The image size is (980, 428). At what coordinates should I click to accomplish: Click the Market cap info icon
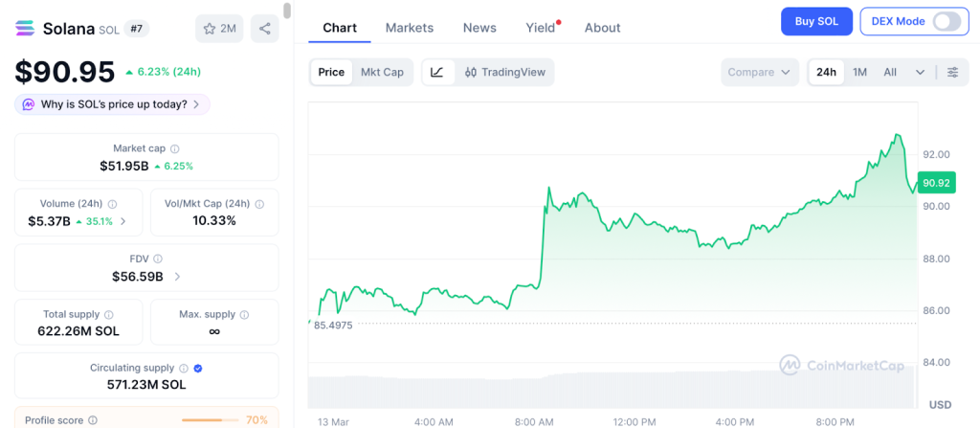174,148
